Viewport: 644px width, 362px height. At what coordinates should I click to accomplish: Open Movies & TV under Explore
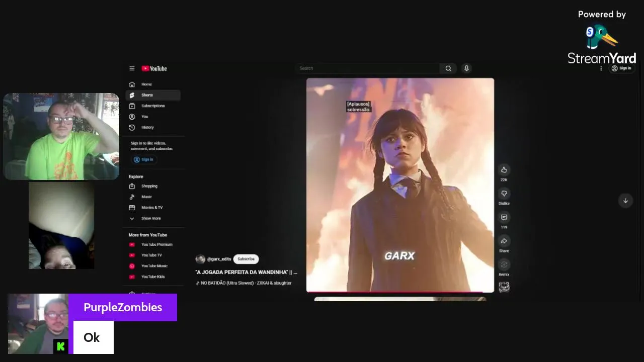pos(153,208)
